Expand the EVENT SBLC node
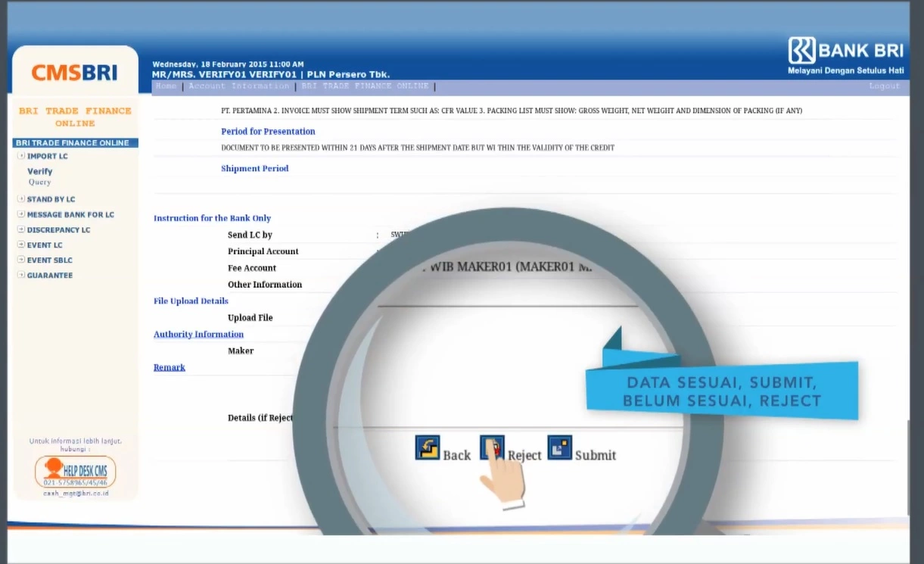Image resolution: width=924 pixels, height=564 pixels. click(21, 260)
